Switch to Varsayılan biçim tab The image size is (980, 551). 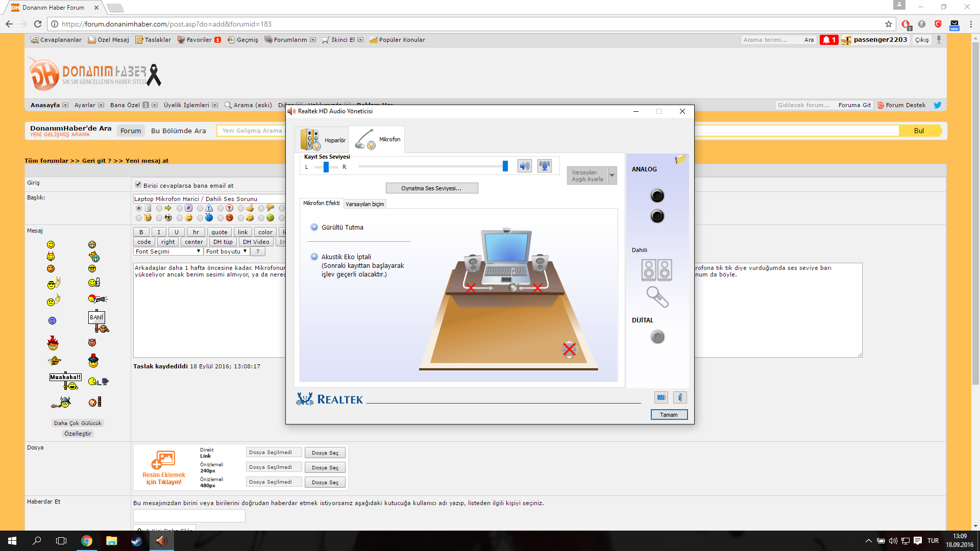364,204
